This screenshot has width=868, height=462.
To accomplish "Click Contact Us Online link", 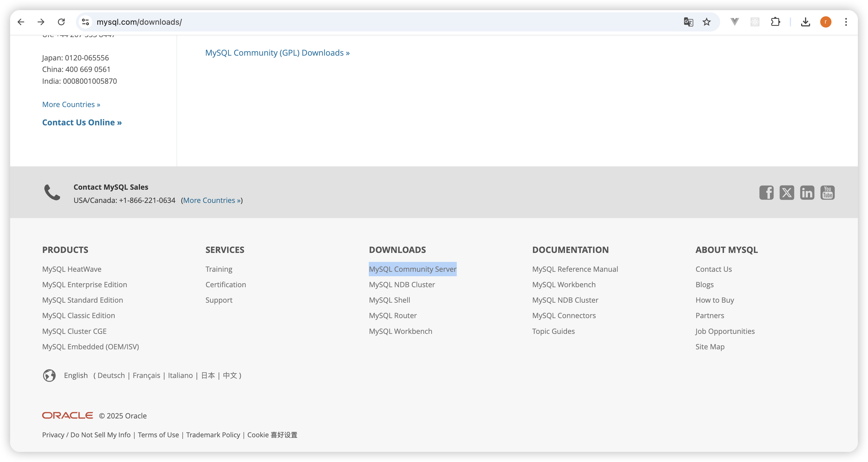I will click(x=82, y=122).
